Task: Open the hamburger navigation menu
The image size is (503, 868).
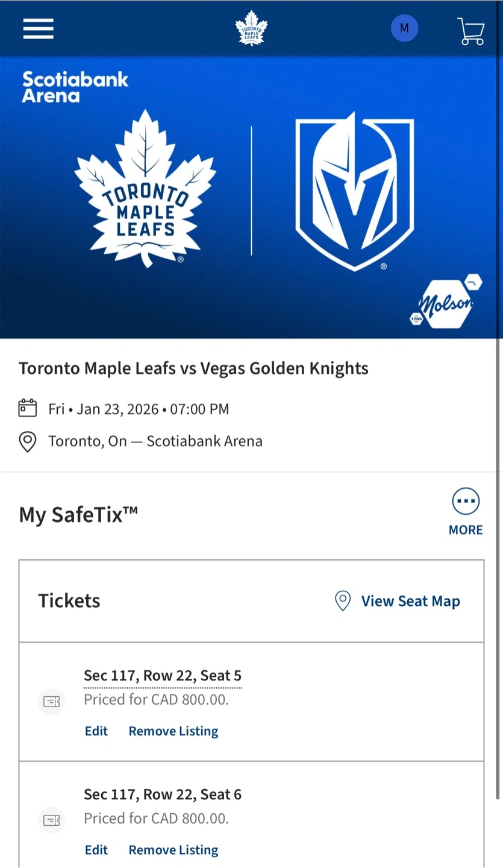Action: pyautogui.click(x=39, y=28)
